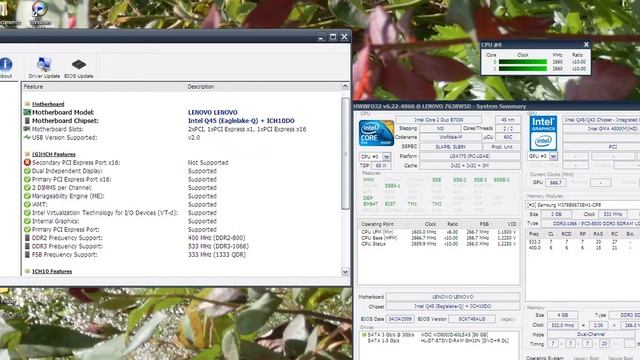Click the green check beside Dual Independent Display
Image resolution: width=640 pixels, height=360 pixels.
[x=27, y=171]
